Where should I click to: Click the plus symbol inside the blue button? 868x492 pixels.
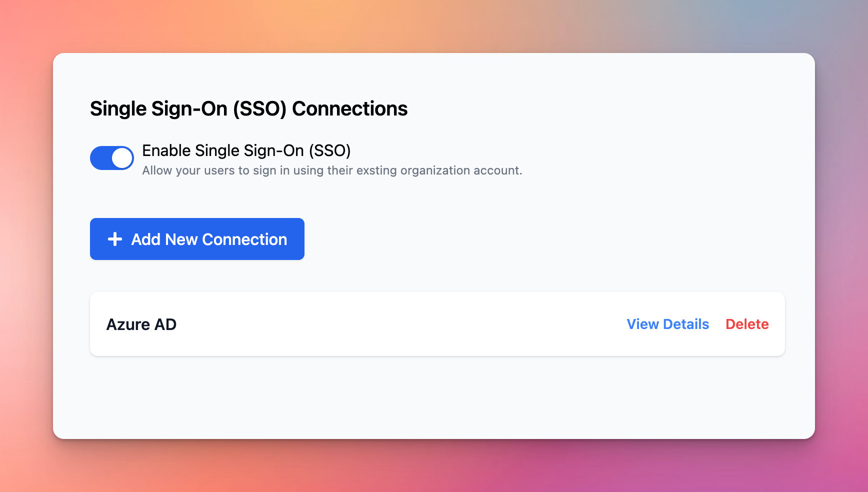[114, 239]
